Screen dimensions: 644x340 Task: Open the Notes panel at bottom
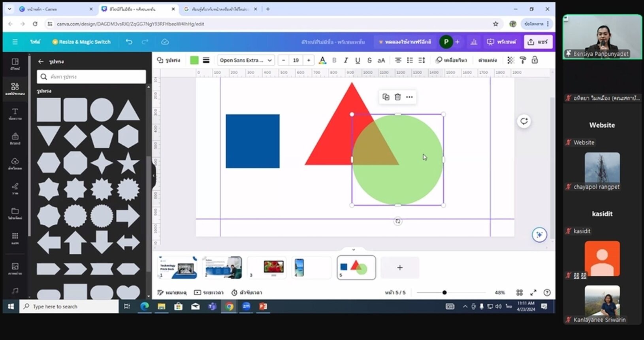tap(172, 293)
